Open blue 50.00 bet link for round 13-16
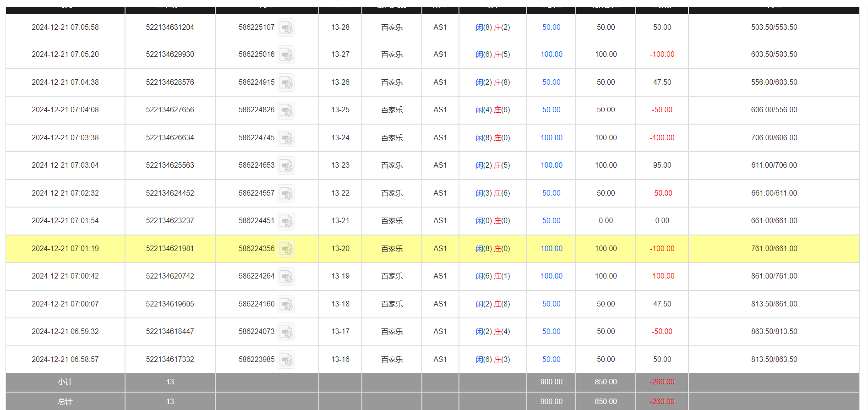 pyautogui.click(x=551, y=360)
